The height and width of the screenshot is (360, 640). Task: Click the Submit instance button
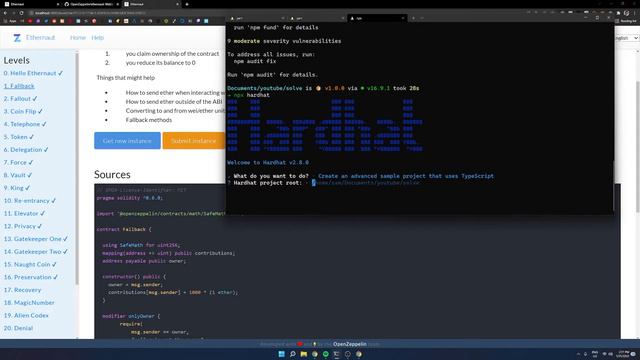coord(193,140)
